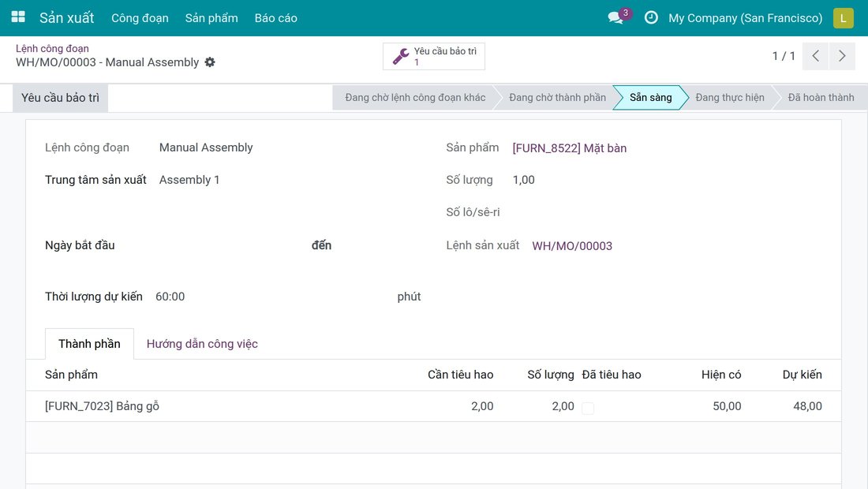The width and height of the screenshot is (868, 489).
Task: Open the Công đoạn menu
Action: 140,17
